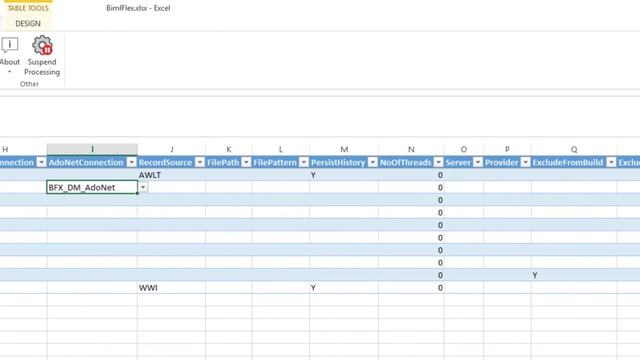
Task: Click the NoOfThreads 0 in BFX_DM_AdoNet row
Action: pos(440,188)
